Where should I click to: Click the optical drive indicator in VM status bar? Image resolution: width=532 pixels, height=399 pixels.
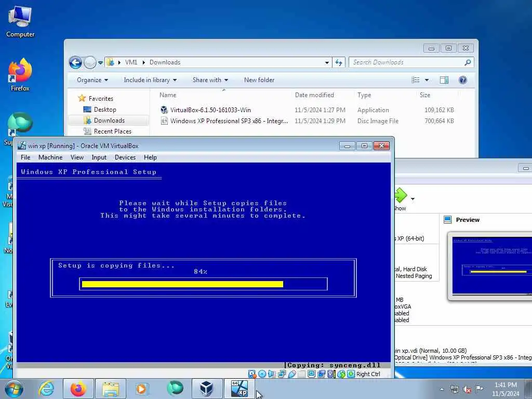coord(262,374)
